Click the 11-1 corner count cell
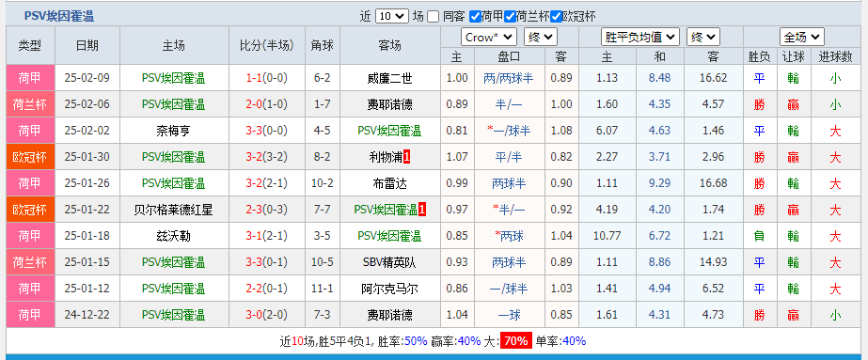The width and height of the screenshot is (868, 360). 323,289
